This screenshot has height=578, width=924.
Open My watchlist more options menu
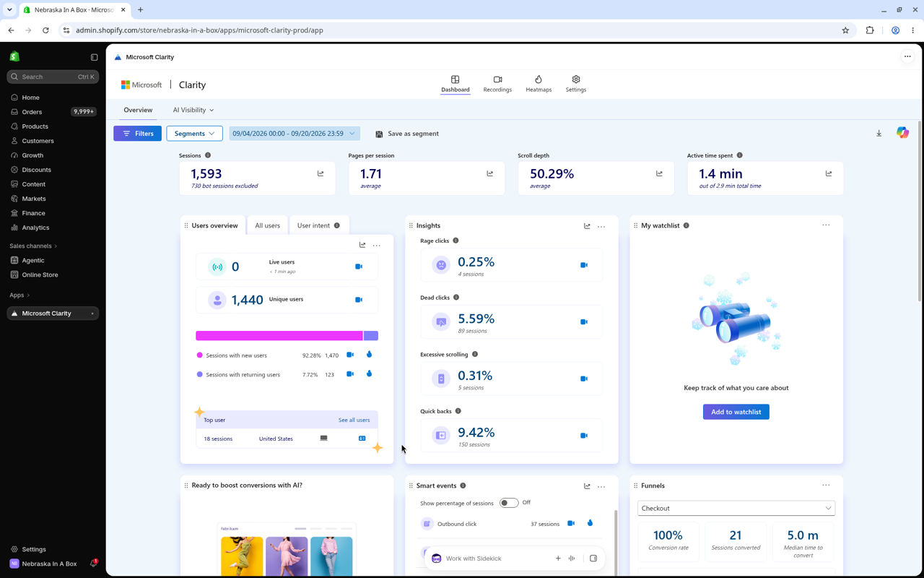pyautogui.click(x=826, y=225)
